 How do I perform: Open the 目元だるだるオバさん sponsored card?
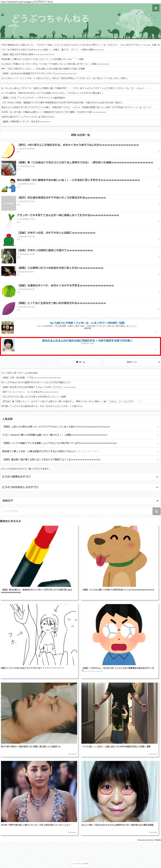[119, 797]
